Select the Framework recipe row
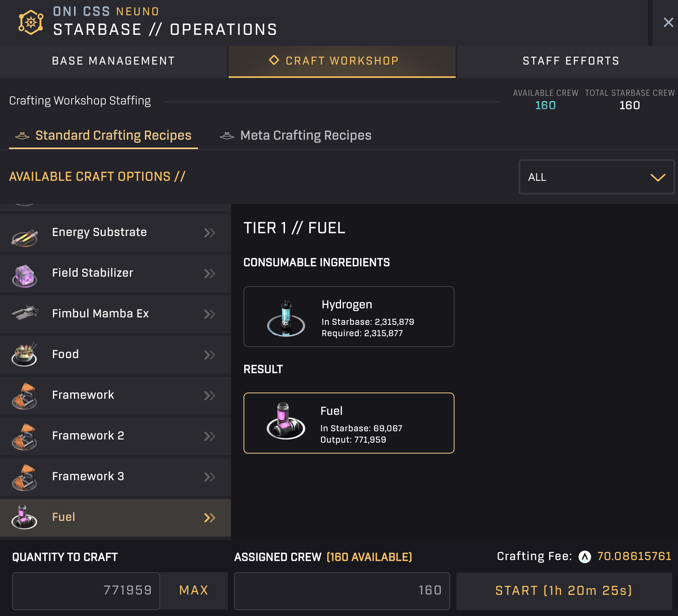Image resolution: width=678 pixels, height=616 pixels. point(115,395)
